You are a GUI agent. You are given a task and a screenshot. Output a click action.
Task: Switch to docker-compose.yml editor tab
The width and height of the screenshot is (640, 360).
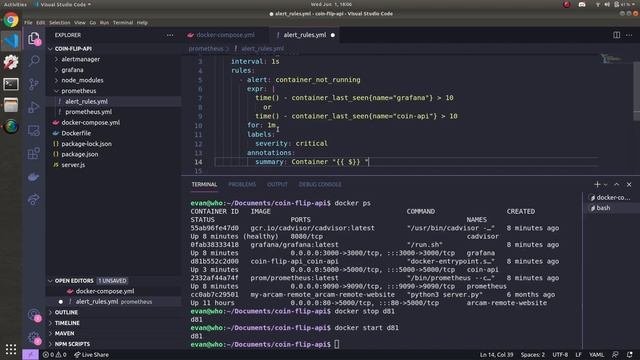225,35
